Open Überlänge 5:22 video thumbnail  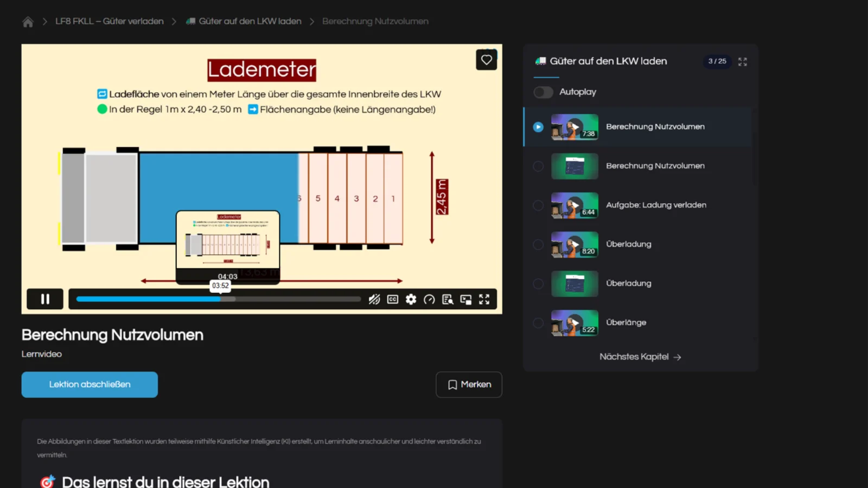pyautogui.click(x=575, y=323)
